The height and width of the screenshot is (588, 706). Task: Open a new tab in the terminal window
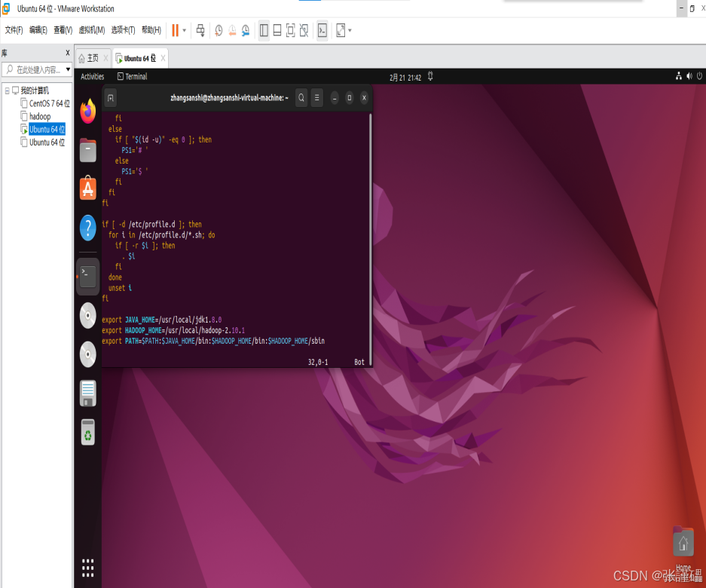(x=111, y=98)
